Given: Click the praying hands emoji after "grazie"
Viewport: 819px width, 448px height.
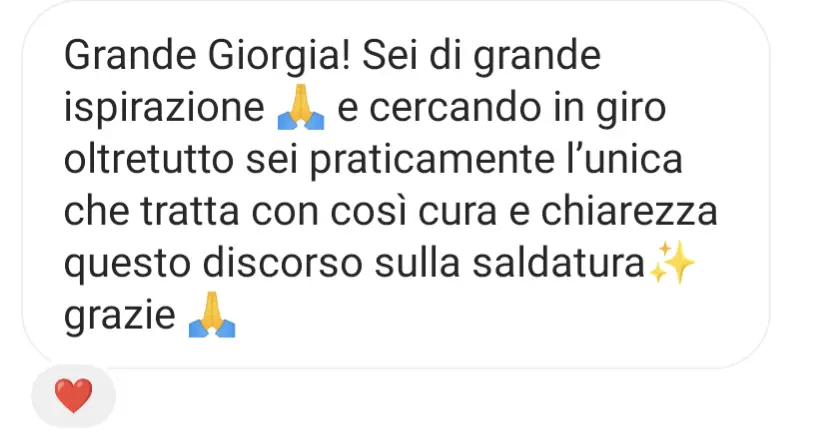Looking at the screenshot, I should pos(212,315).
